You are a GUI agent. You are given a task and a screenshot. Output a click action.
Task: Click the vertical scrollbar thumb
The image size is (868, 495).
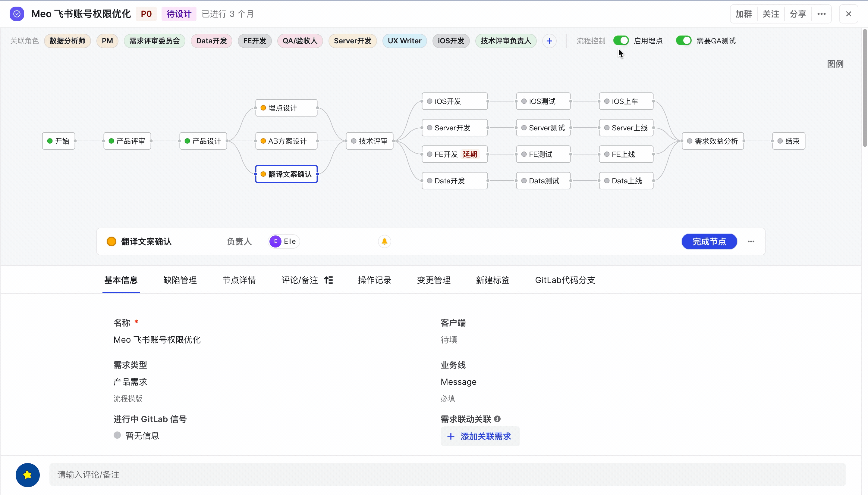pos(865,89)
